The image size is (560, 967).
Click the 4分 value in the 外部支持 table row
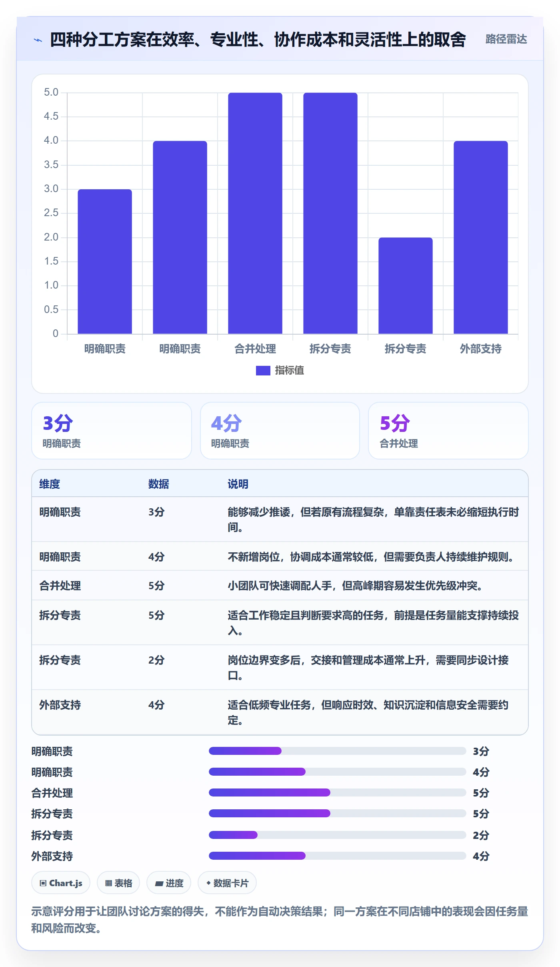(156, 705)
